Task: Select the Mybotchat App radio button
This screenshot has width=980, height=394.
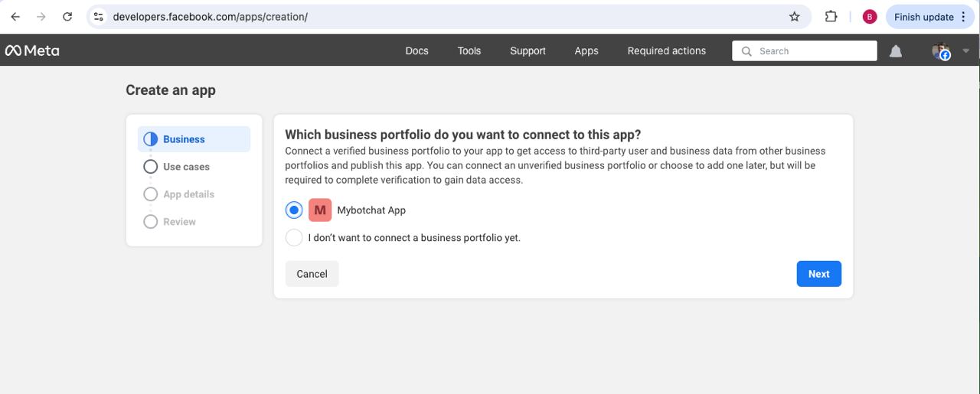Action: (x=294, y=210)
